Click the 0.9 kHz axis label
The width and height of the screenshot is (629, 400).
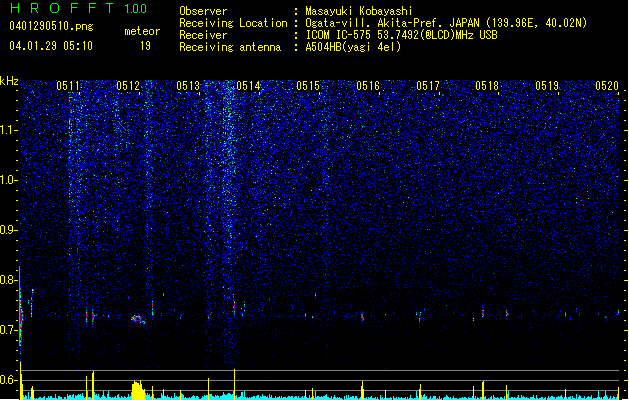point(8,230)
